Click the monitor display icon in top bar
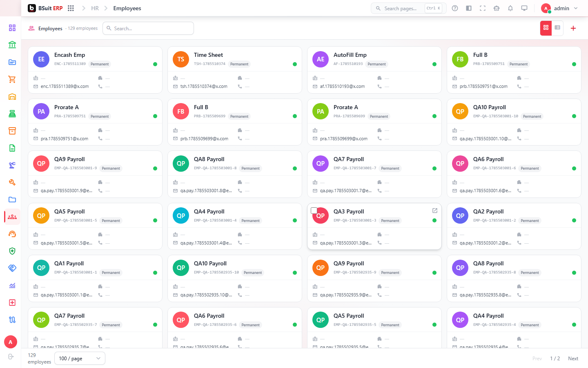The image size is (588, 368). coord(524,8)
